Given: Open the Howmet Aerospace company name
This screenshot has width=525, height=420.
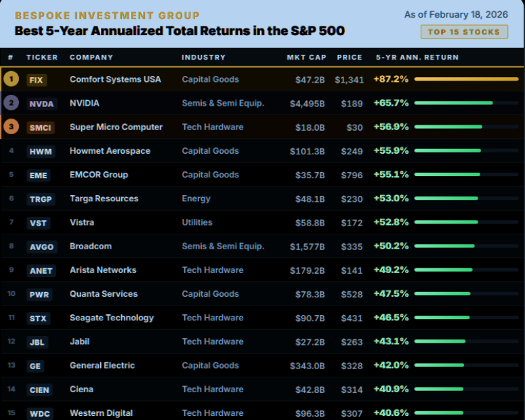Looking at the screenshot, I should click(x=110, y=151).
